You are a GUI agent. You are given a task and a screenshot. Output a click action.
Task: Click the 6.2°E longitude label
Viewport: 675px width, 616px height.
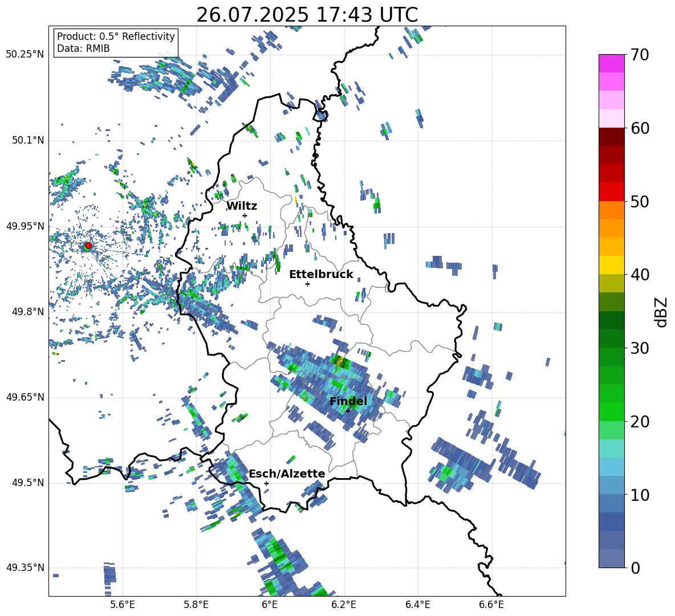click(x=344, y=605)
